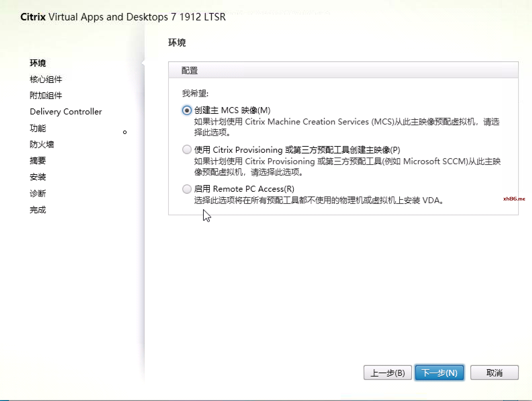
Task: Select the 诊断 diagnostics step
Action: pyautogui.click(x=38, y=193)
